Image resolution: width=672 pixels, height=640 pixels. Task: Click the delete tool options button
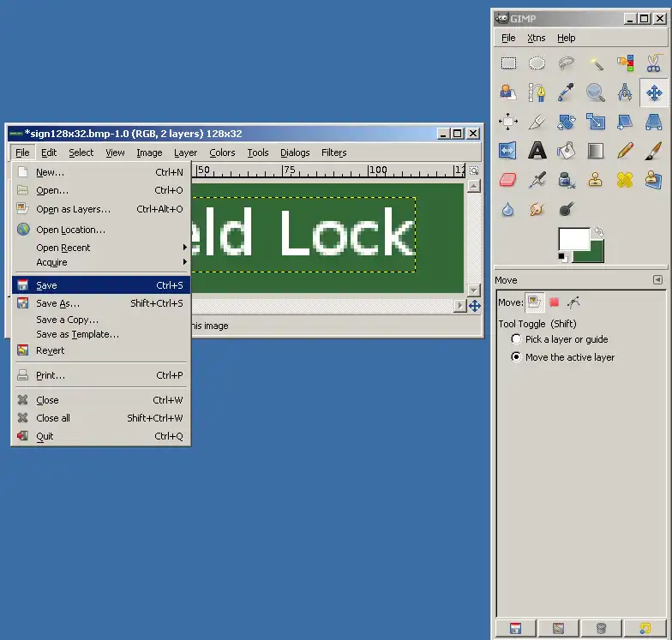tap(602, 629)
